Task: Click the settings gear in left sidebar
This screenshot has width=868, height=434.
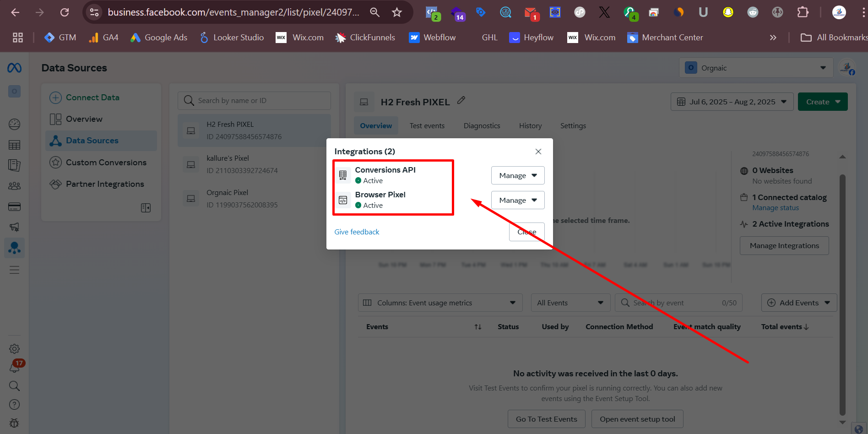Action: pyautogui.click(x=15, y=349)
